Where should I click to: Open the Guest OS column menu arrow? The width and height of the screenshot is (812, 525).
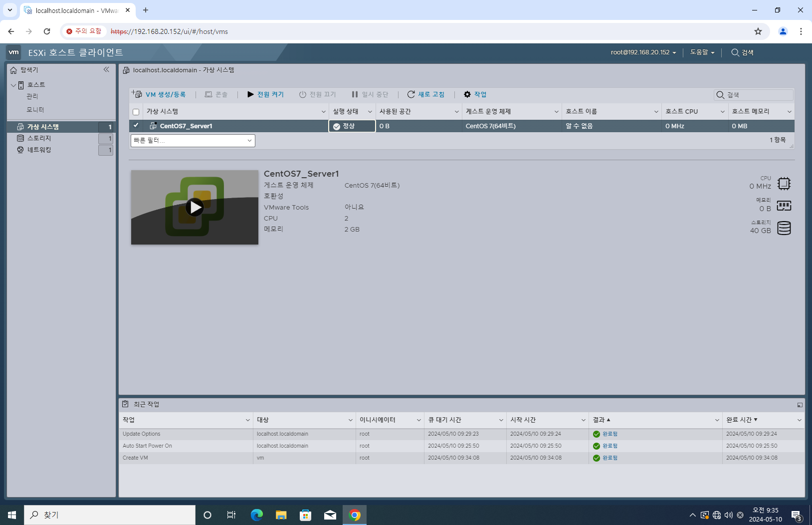[x=556, y=112]
